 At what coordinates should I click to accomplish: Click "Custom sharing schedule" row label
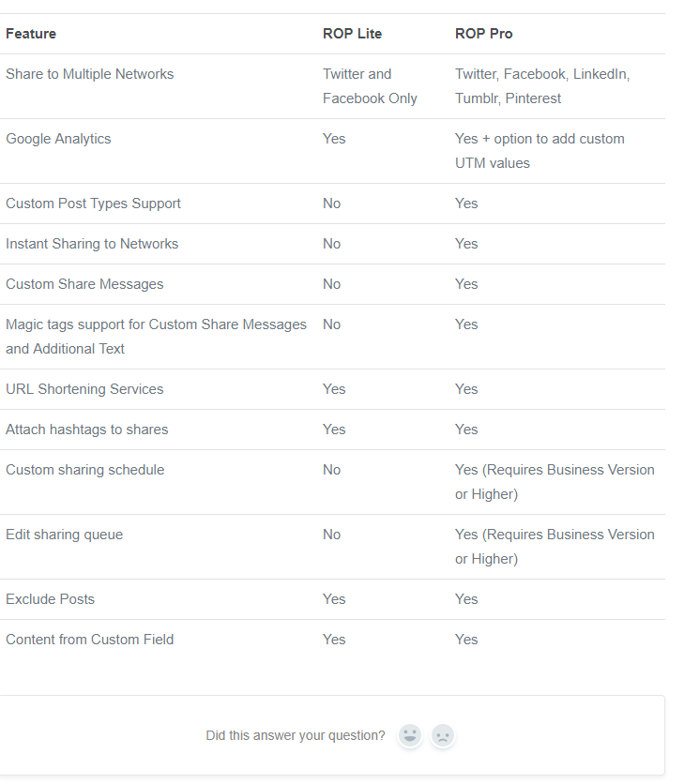pos(84,470)
